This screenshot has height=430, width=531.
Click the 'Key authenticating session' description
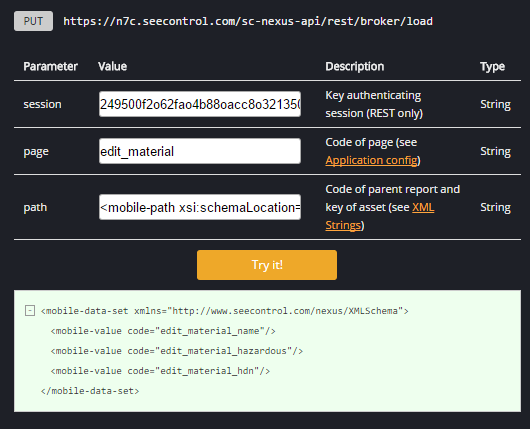374,104
